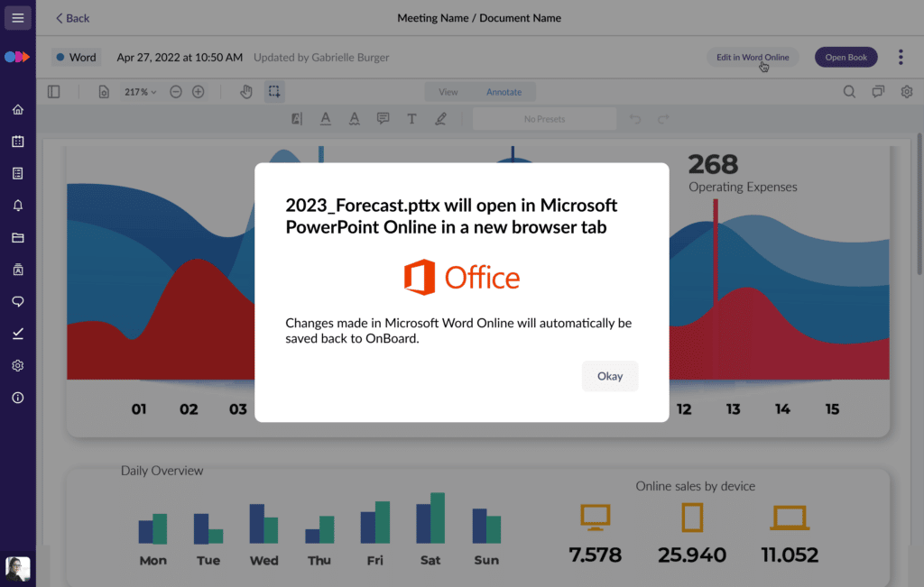
Task: Select the text insertion tool
Action: pyautogui.click(x=411, y=118)
